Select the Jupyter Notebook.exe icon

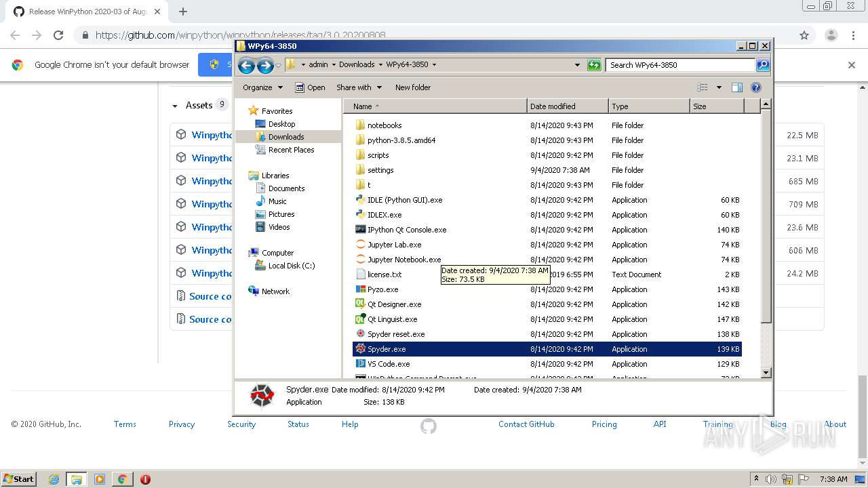click(x=361, y=260)
